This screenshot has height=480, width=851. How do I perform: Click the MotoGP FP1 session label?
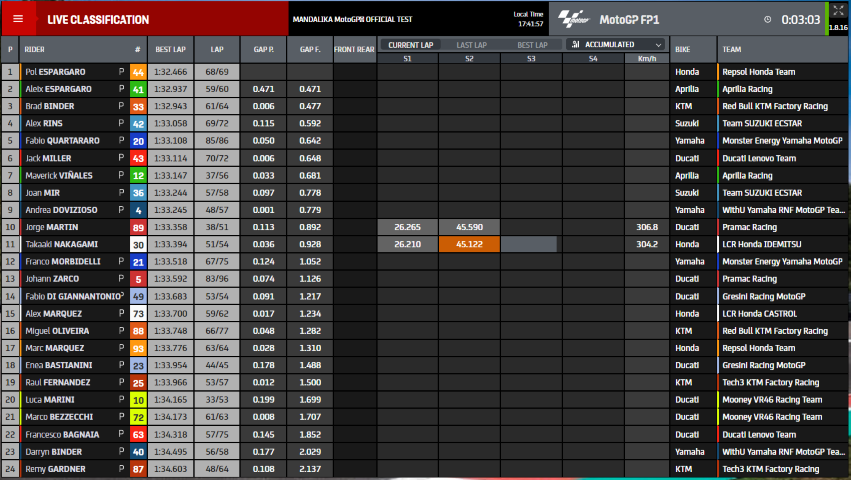point(630,20)
